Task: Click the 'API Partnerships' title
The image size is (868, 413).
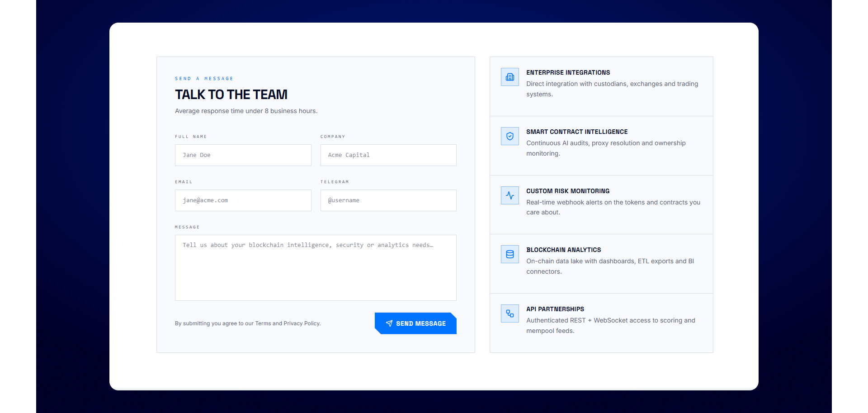Action: click(555, 309)
